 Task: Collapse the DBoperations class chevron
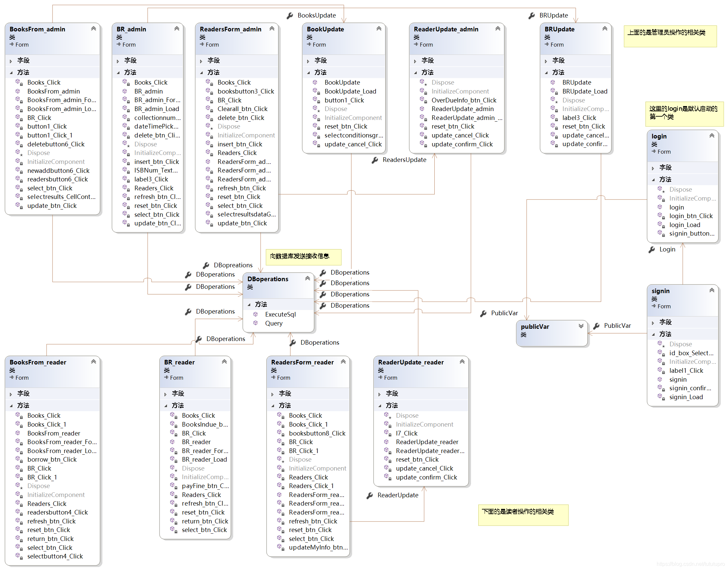307,278
